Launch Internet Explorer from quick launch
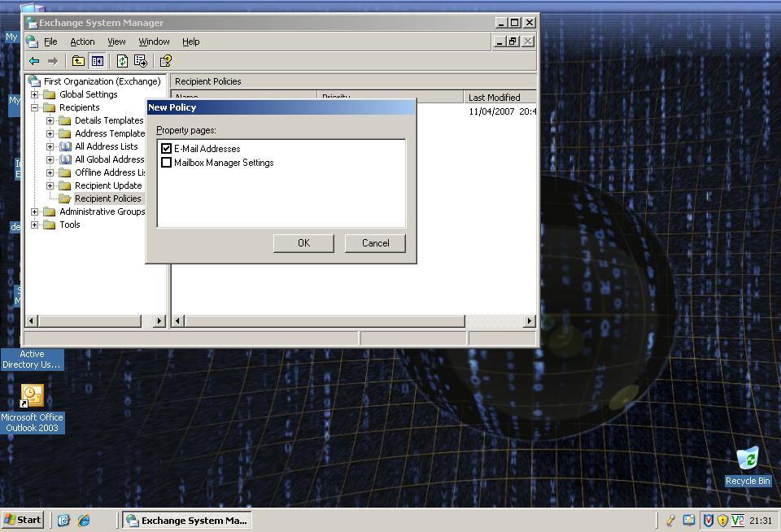The height and width of the screenshot is (532, 781). click(x=84, y=521)
